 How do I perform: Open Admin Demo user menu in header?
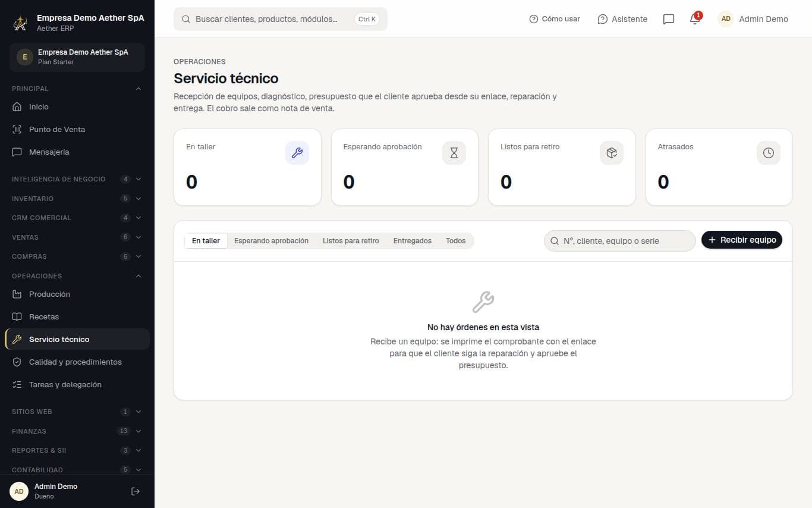(753, 19)
